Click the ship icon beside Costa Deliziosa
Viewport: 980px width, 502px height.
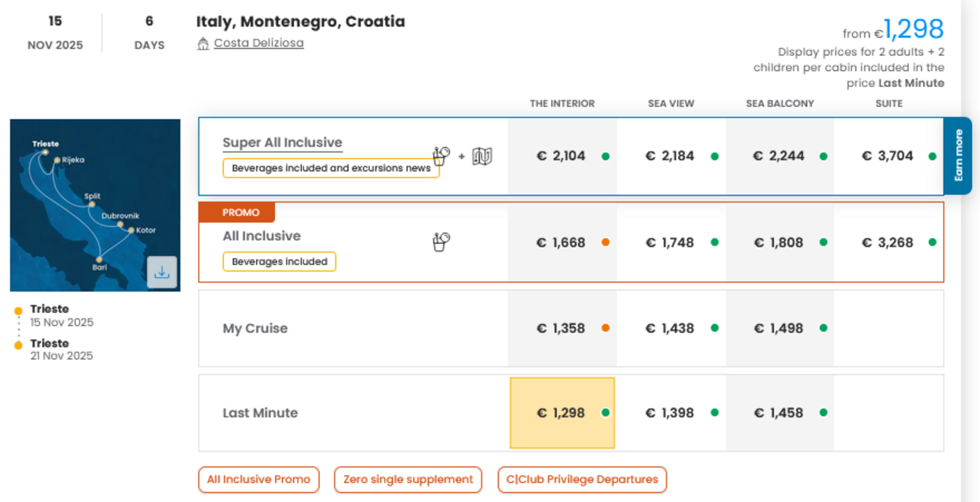point(203,43)
